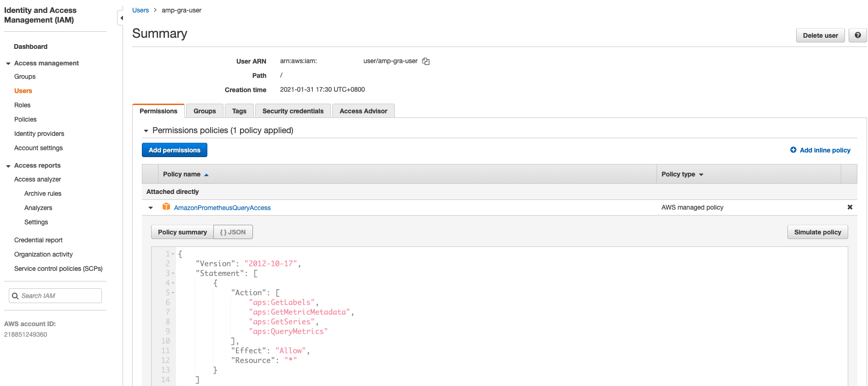Open Access analyzer in the sidebar
The height and width of the screenshot is (386, 868).
pyautogui.click(x=37, y=179)
